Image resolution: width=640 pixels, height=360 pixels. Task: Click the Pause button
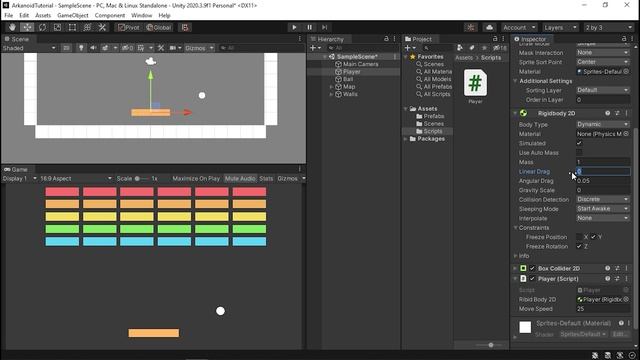pyautogui.click(x=309, y=27)
